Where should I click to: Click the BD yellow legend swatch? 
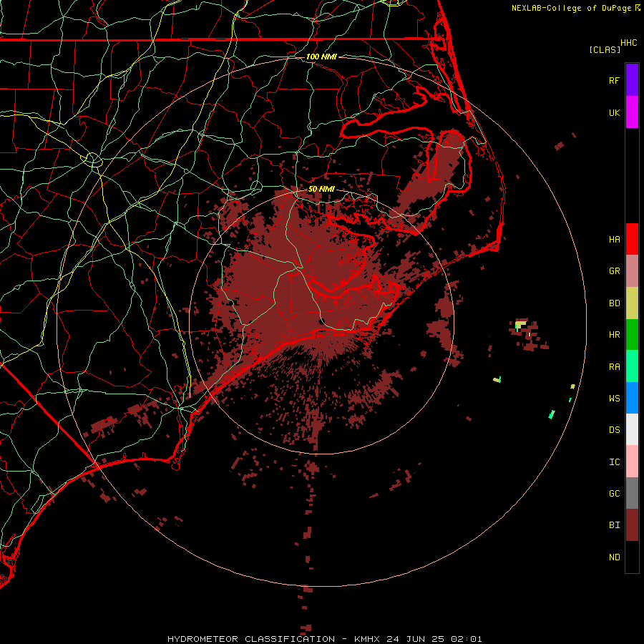[632, 303]
